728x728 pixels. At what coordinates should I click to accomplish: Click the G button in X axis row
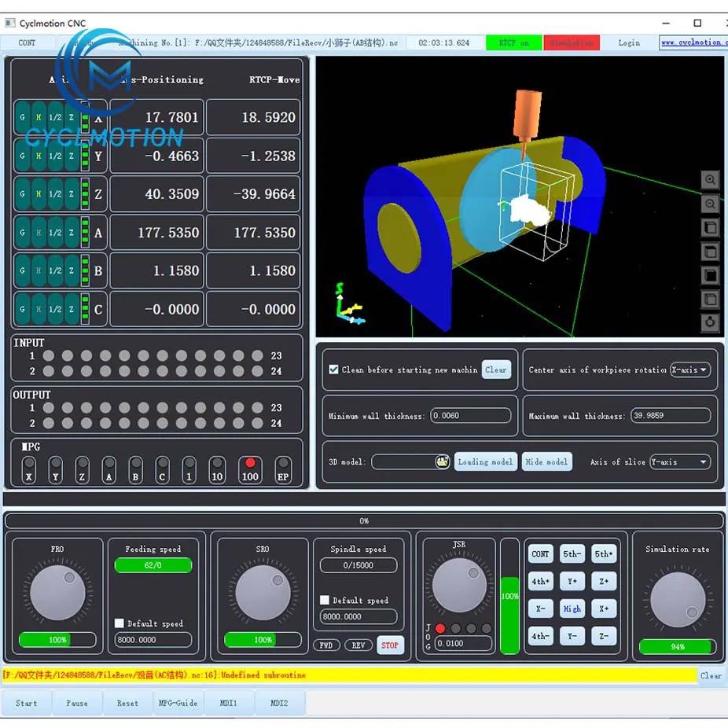click(22, 117)
